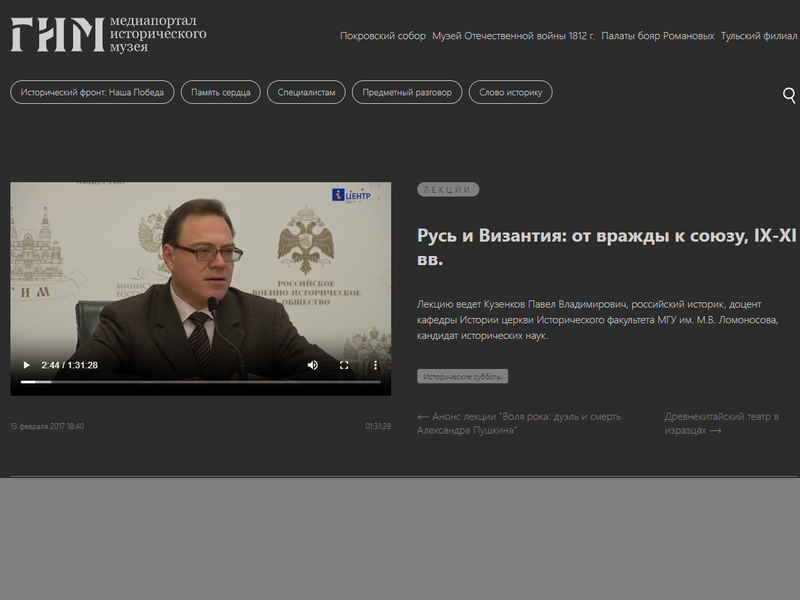800x600 pixels.
Task: Open video more options three-dot menu
Action: coord(376,365)
